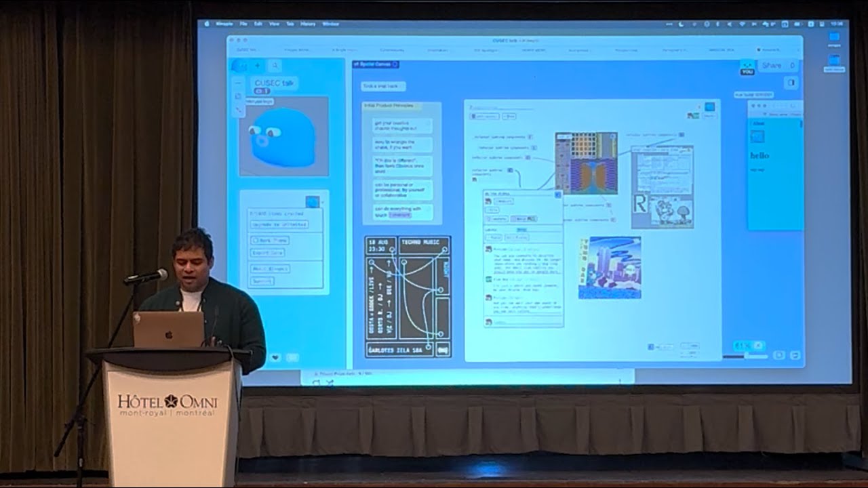Viewport: 868px width, 488px height.
Task: Open the Wi-Fi status menu
Action: pos(742,24)
